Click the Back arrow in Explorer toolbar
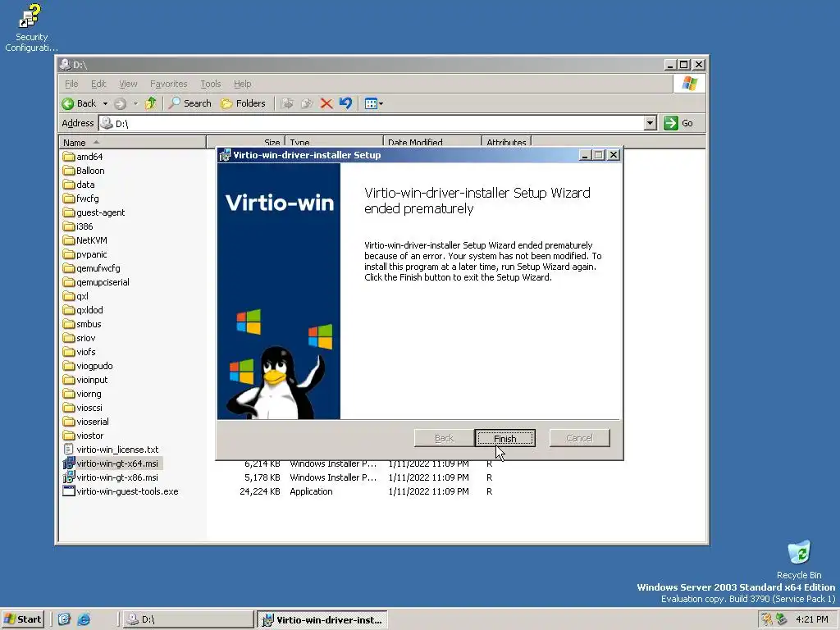840x630 pixels. tap(79, 103)
